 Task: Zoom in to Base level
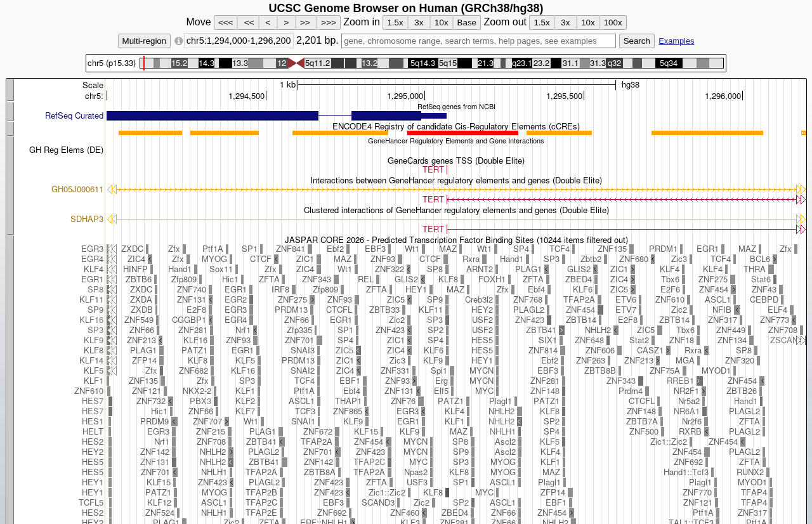(467, 23)
